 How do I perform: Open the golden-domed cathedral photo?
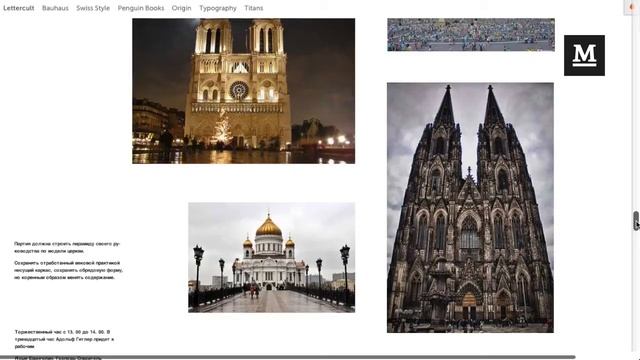click(271, 258)
